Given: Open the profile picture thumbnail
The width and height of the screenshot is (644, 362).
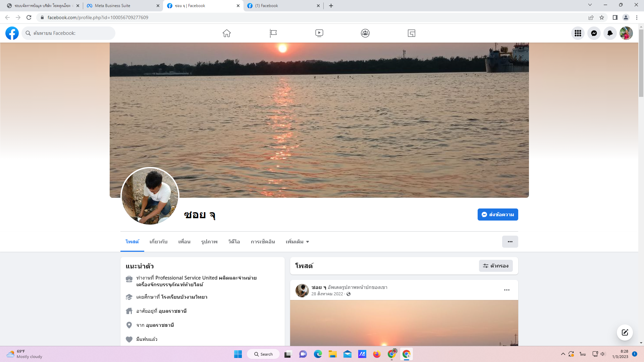Looking at the screenshot, I should (x=150, y=196).
